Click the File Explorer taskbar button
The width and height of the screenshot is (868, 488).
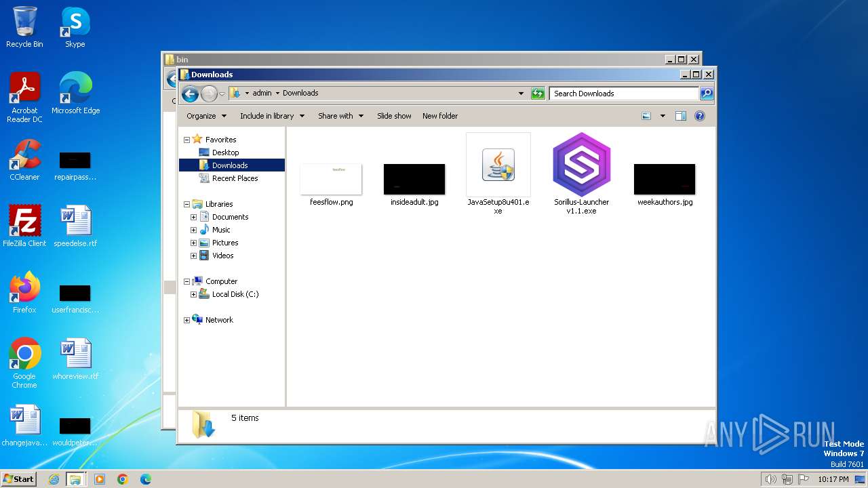[x=75, y=479]
